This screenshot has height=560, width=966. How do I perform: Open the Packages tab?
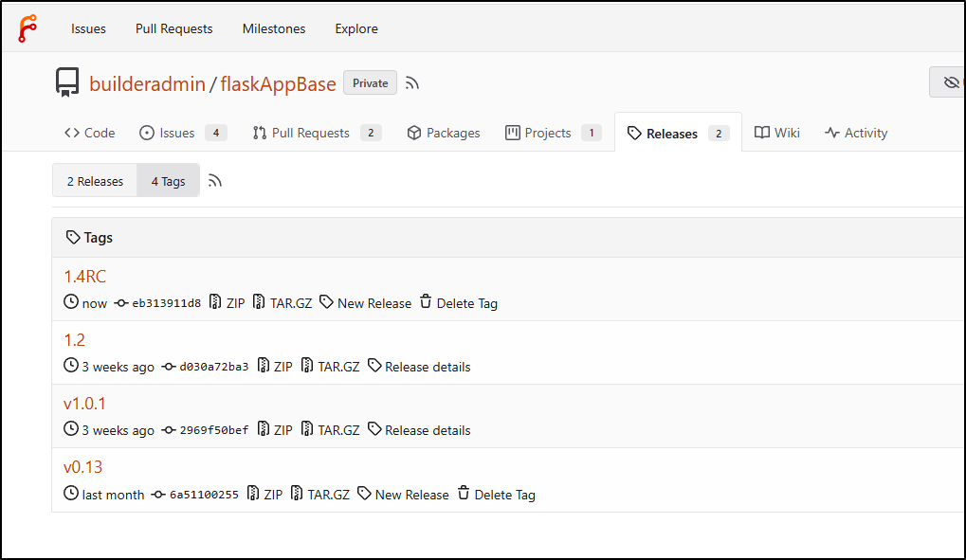[x=444, y=133]
